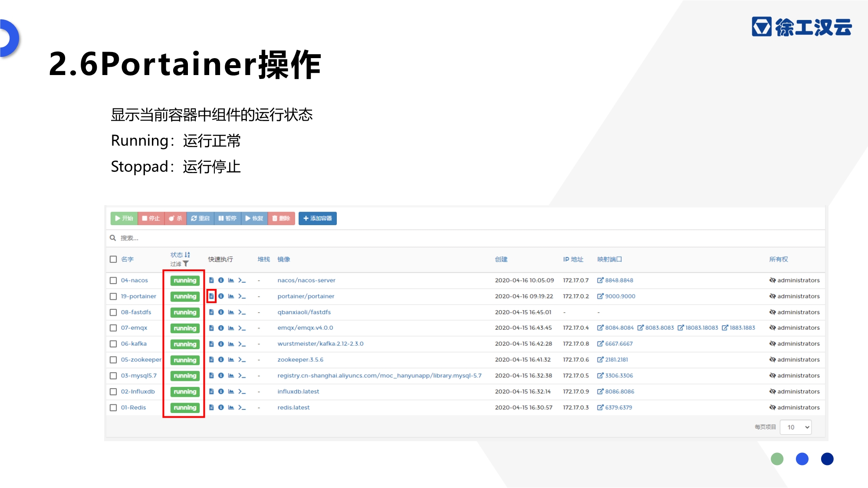Check the 07-emqx container checkbox
Viewport: 868px width, 488px height.
pyautogui.click(x=113, y=328)
